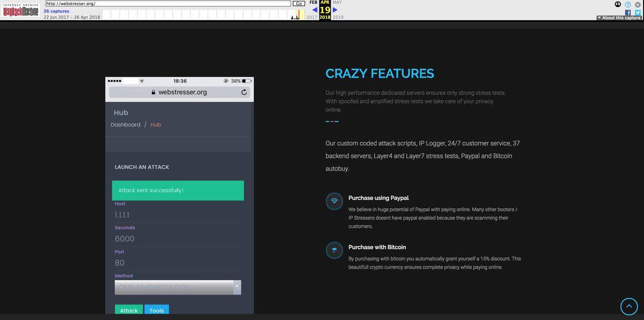Open the Method dropdown in phone mockup
The image size is (644, 320).
(178, 287)
